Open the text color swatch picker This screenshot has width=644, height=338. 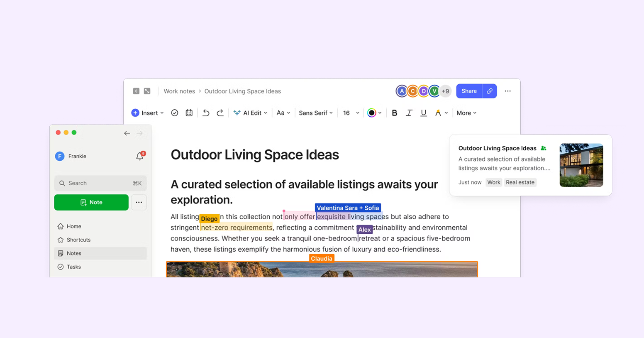point(374,113)
